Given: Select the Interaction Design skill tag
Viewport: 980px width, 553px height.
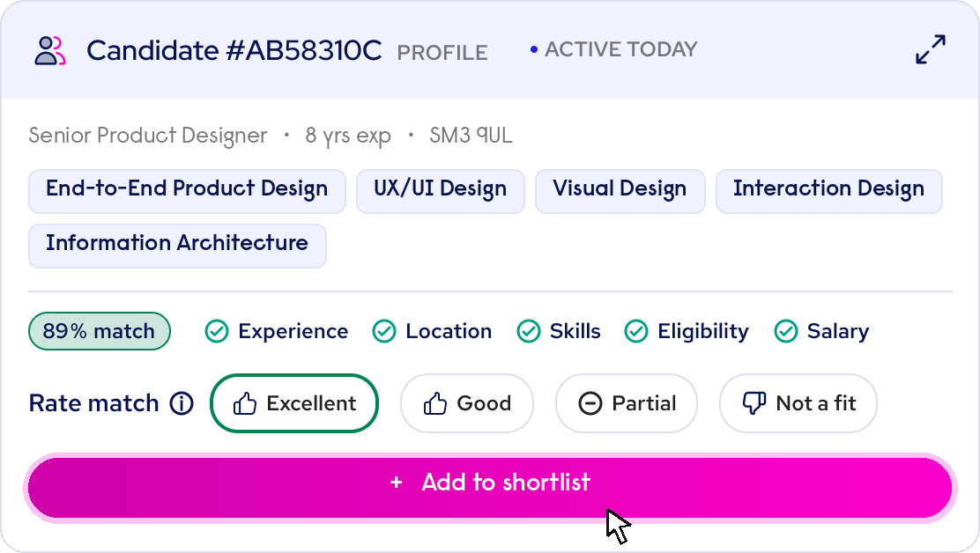Looking at the screenshot, I should pos(828,191).
